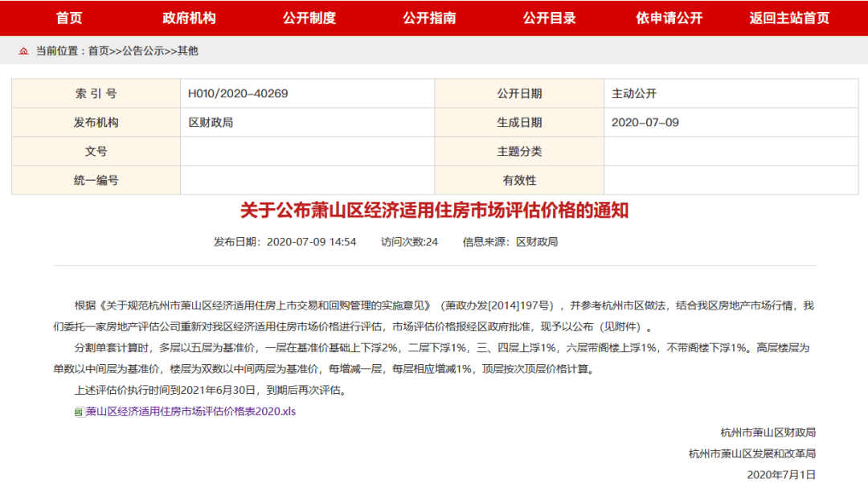Image resolution: width=868 pixels, height=492 pixels.
Task: Click 依申请公开 in the red menu bar
Action: (x=669, y=18)
